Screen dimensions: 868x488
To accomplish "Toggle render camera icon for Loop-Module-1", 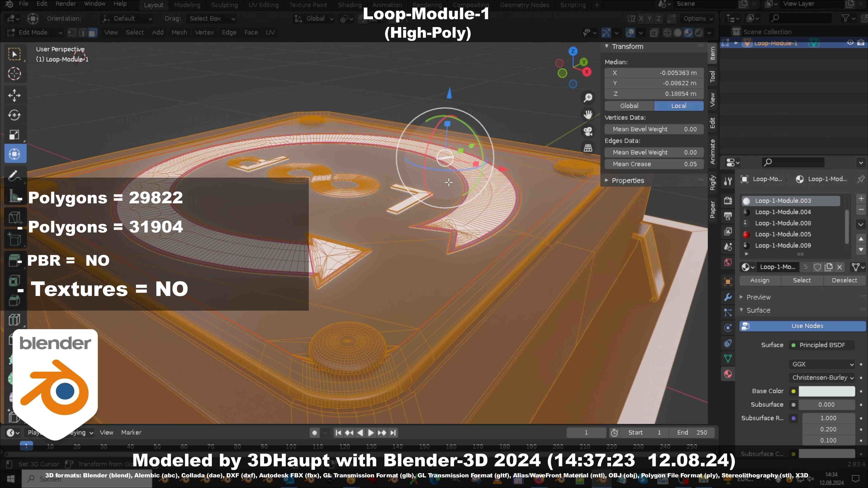I will coord(861,43).
